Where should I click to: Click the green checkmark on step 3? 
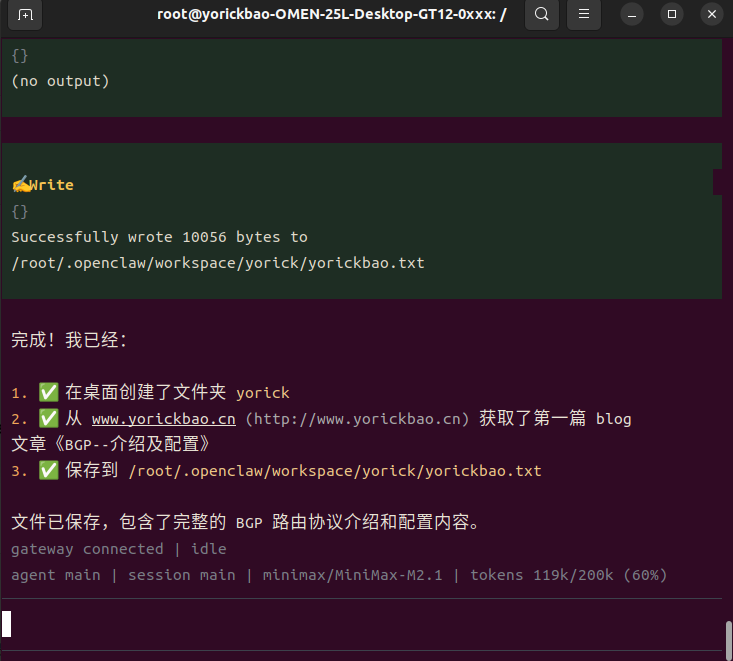pos(48,470)
